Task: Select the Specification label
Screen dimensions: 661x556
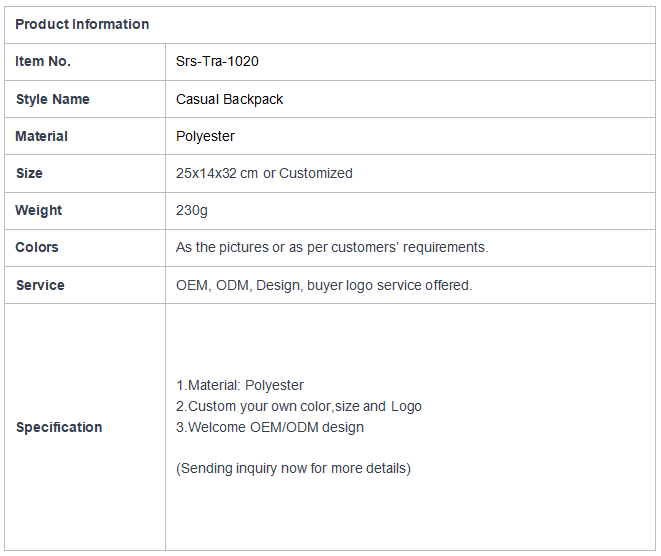Action: click(x=59, y=427)
